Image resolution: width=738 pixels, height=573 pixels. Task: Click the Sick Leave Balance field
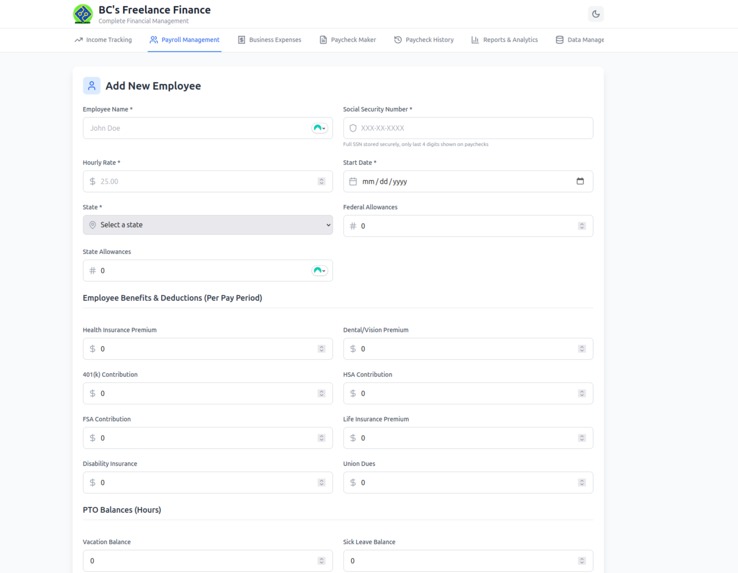tap(468, 561)
